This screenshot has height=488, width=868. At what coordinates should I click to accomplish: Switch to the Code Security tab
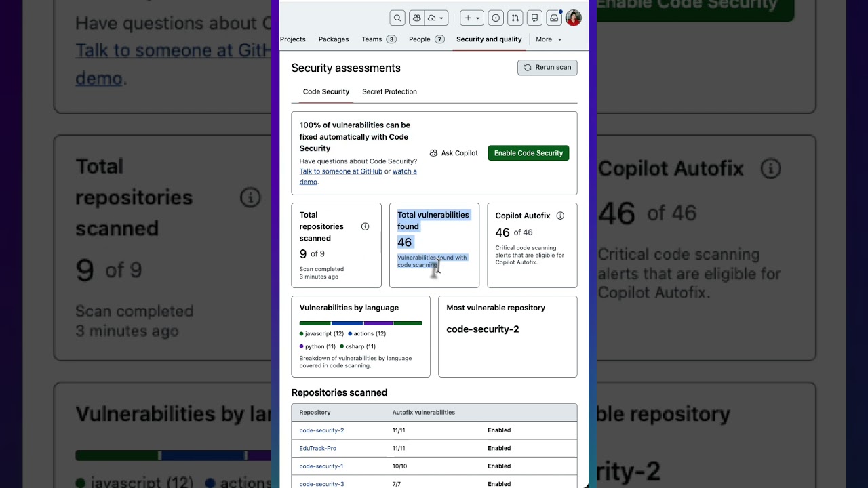[x=326, y=91]
